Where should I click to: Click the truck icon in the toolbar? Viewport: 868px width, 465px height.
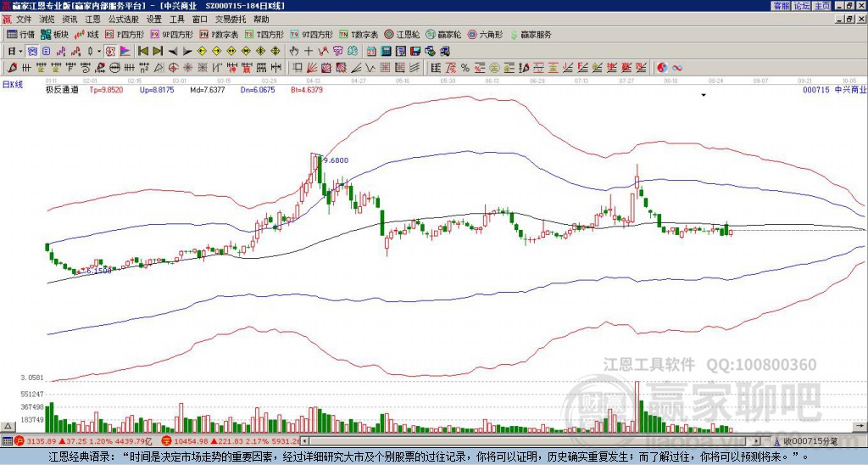444,52
